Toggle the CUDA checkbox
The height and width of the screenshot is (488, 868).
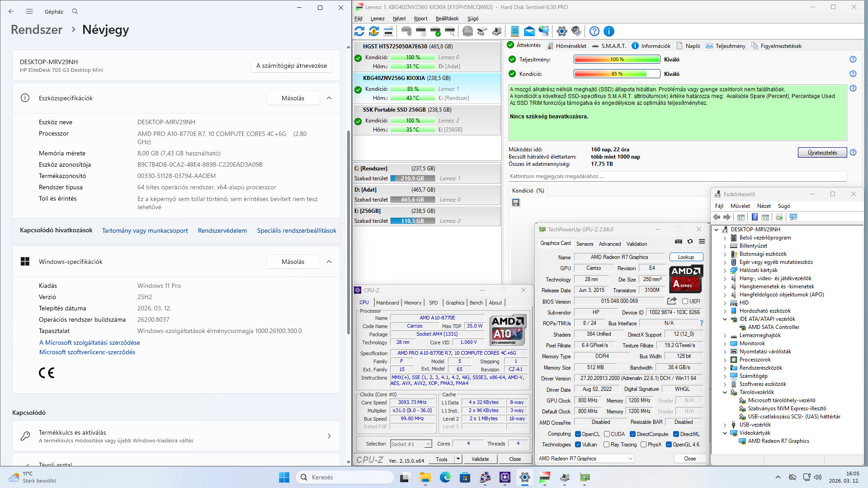point(607,434)
